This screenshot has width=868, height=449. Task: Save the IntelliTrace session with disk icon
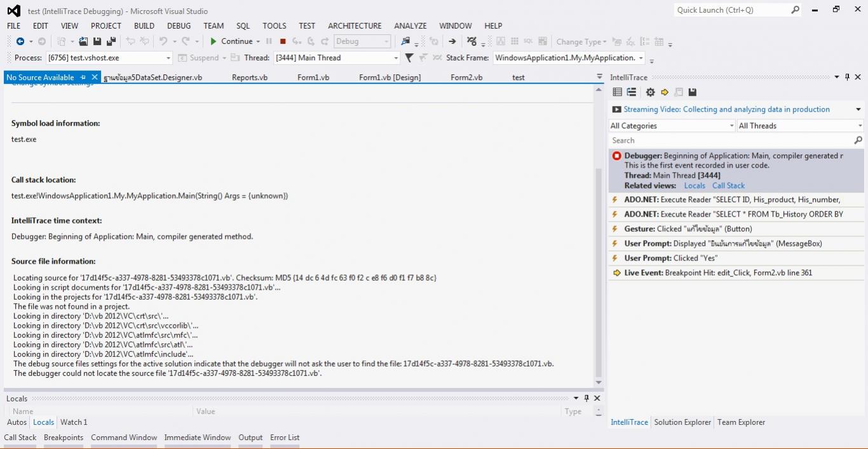tap(693, 92)
